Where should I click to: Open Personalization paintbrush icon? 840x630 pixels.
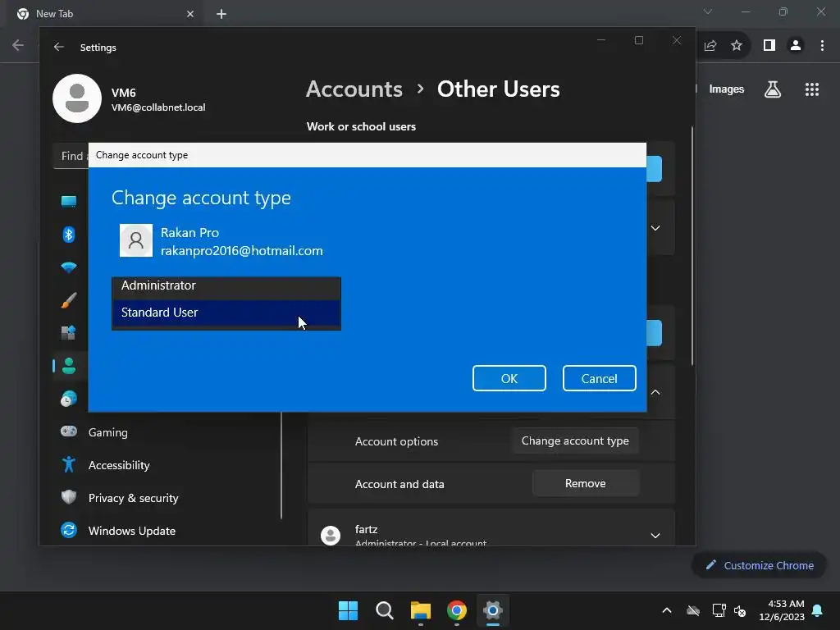coord(69,300)
